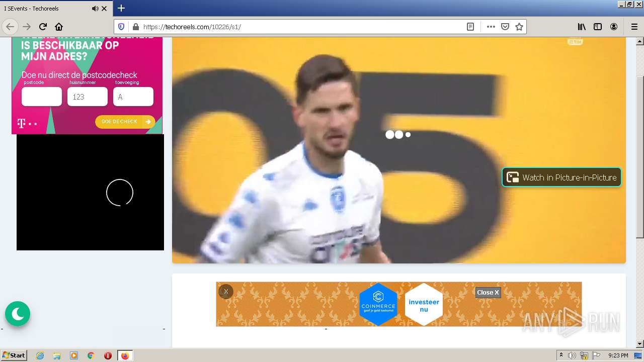Viewport: 644px width, 362px height.
Task: Open a new tab with plus button
Action: click(x=121, y=8)
